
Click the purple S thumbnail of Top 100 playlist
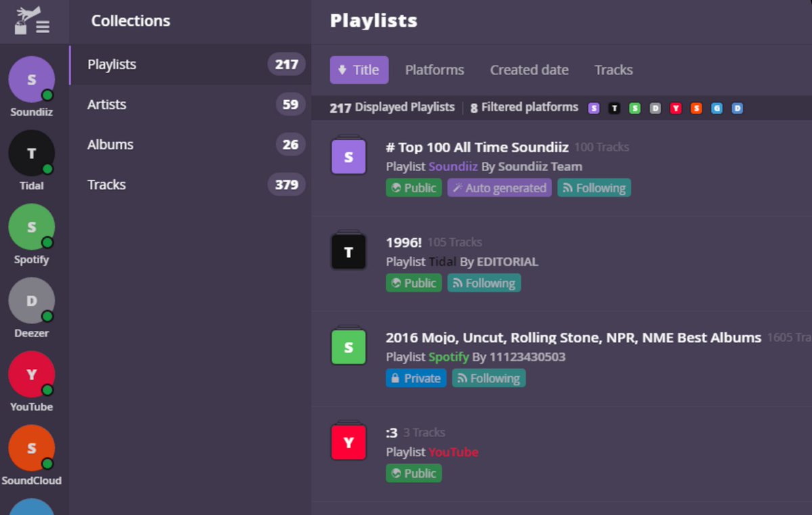point(348,156)
